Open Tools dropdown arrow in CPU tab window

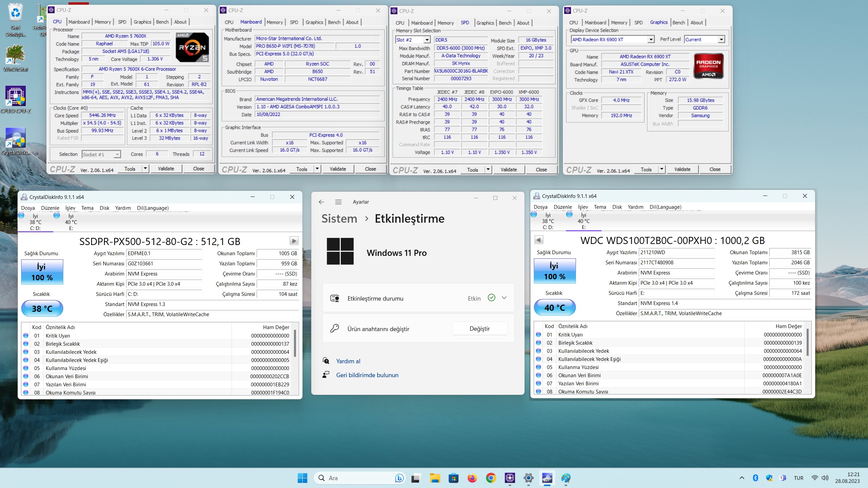[145, 168]
